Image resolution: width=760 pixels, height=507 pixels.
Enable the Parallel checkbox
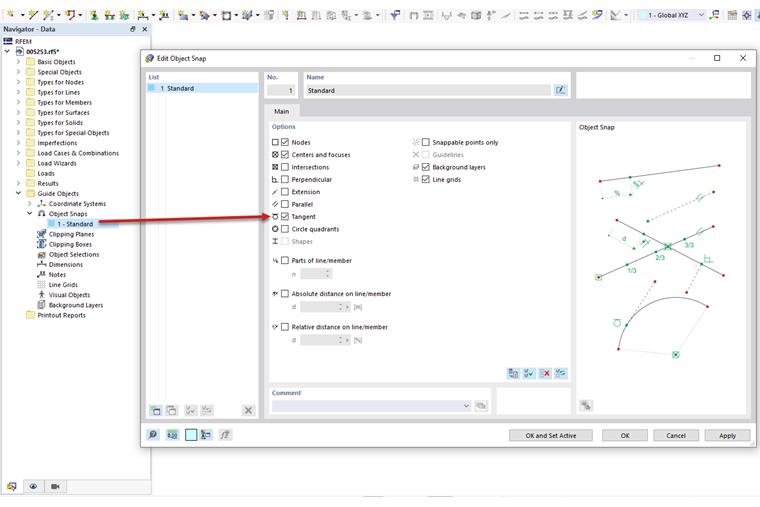point(285,204)
